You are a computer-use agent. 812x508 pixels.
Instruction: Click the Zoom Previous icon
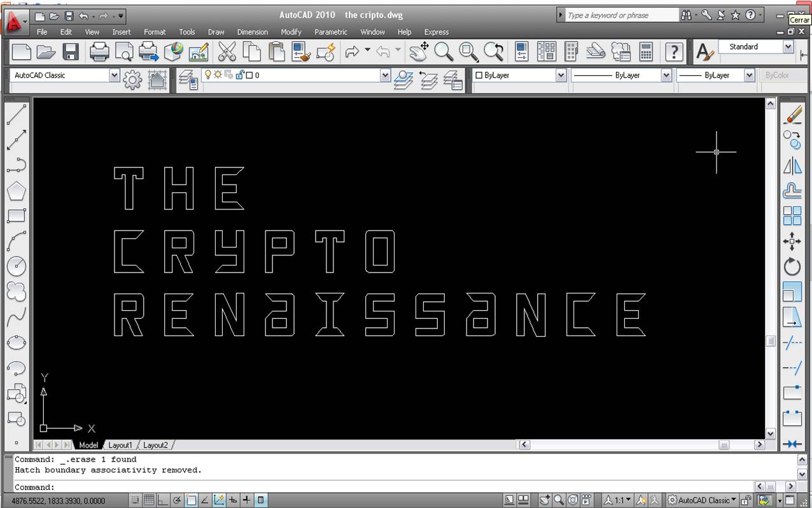(493, 52)
